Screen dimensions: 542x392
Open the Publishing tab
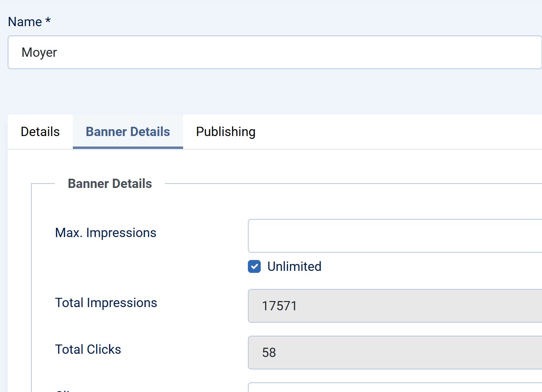click(225, 132)
